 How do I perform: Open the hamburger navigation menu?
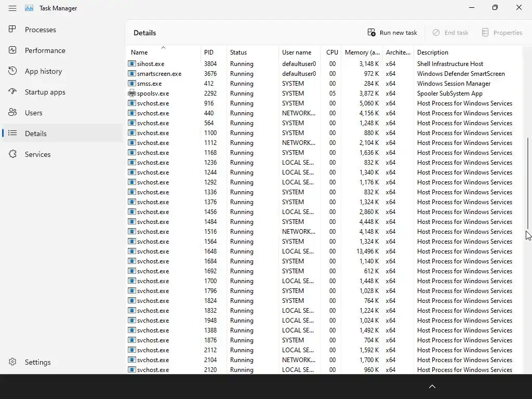click(x=12, y=8)
